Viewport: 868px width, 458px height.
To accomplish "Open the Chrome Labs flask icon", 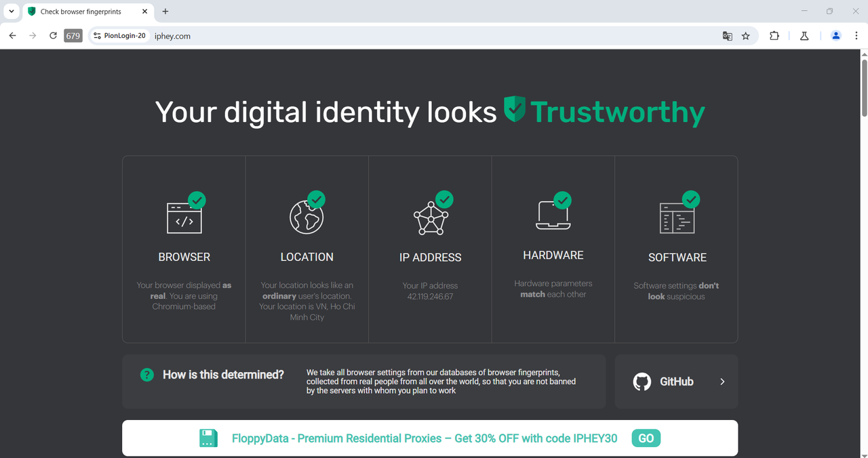I will pos(804,36).
